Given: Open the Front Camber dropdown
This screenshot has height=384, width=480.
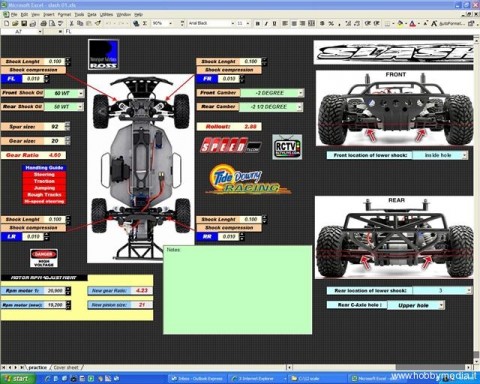Looking at the screenshot, I should [x=301, y=93].
